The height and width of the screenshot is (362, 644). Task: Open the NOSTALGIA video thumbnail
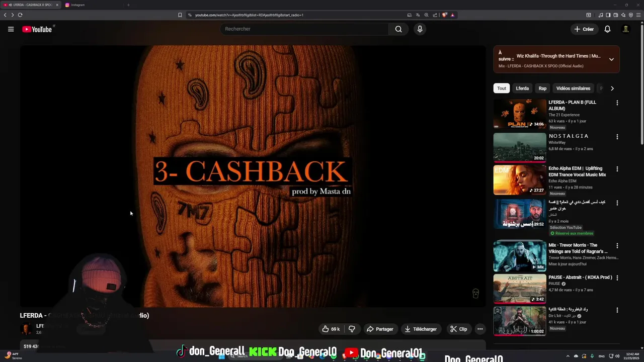pos(520,147)
